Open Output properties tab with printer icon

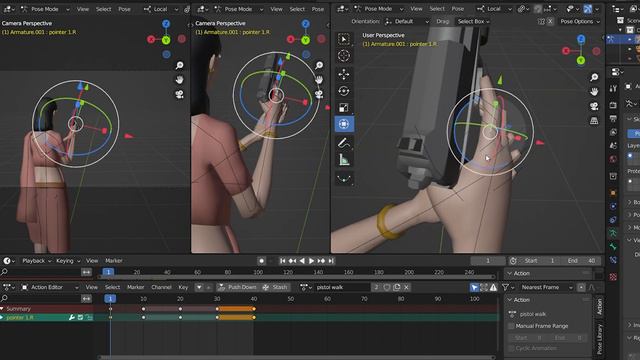[613, 118]
